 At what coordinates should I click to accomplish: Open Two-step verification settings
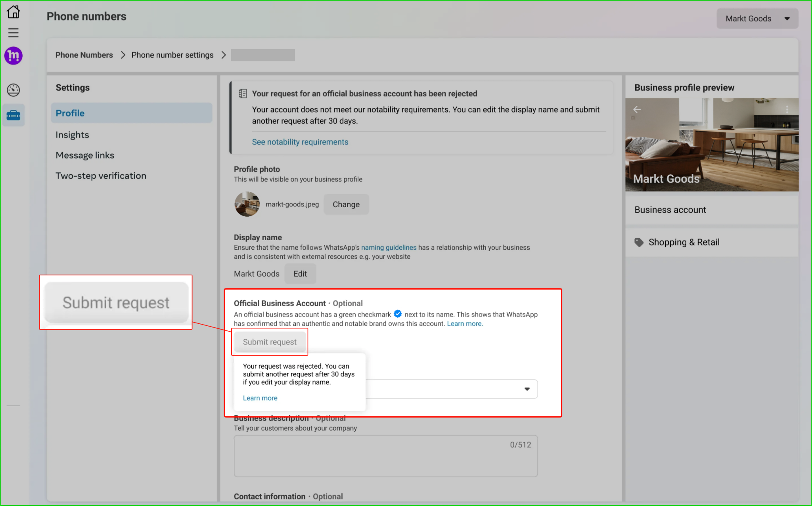tap(101, 176)
